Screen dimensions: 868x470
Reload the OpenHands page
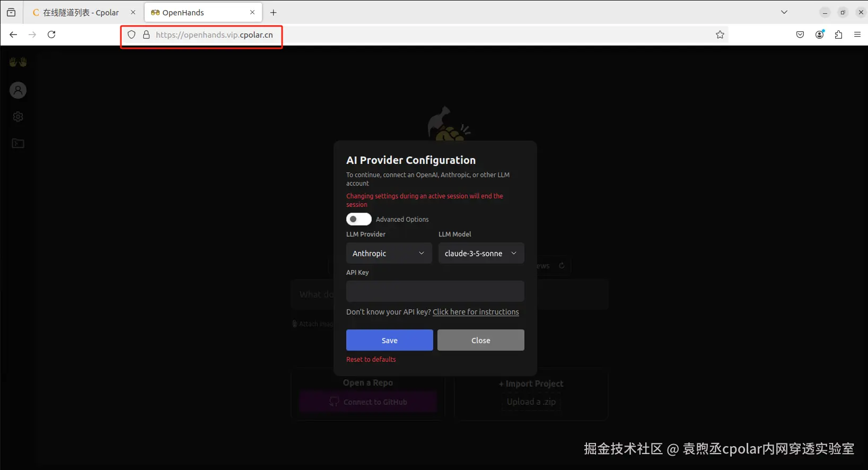click(x=51, y=34)
